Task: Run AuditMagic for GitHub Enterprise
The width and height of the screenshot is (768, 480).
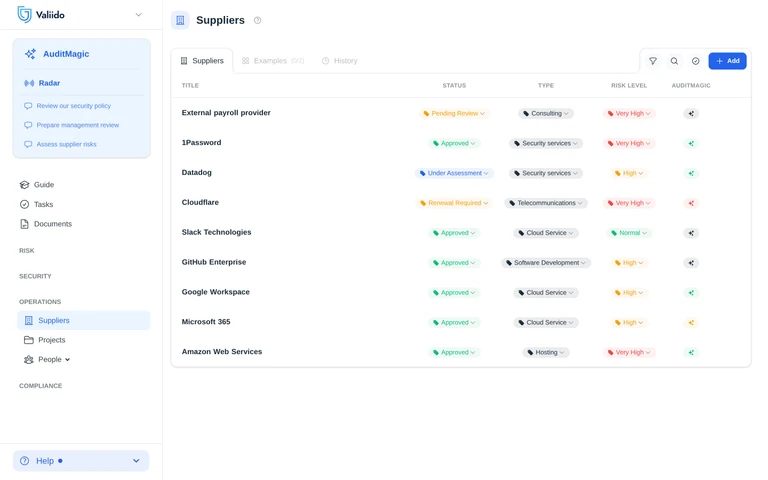Action: point(691,263)
